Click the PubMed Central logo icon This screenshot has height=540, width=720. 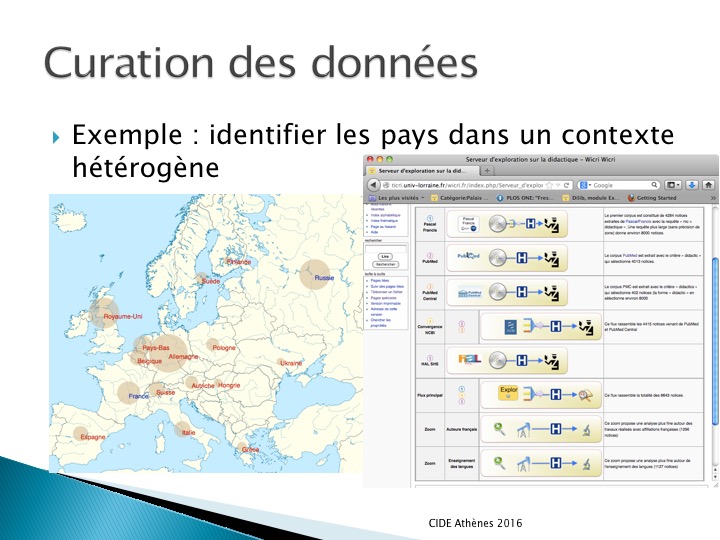469,293
